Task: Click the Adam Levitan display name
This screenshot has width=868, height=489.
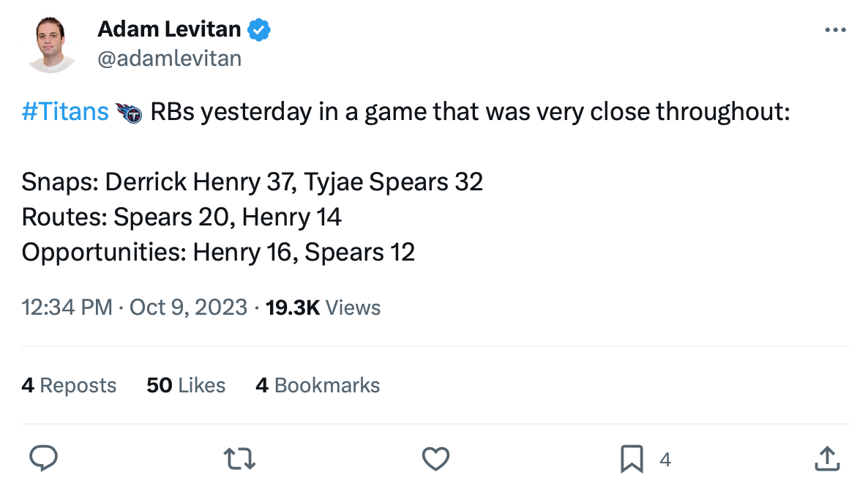Action: 169,29
